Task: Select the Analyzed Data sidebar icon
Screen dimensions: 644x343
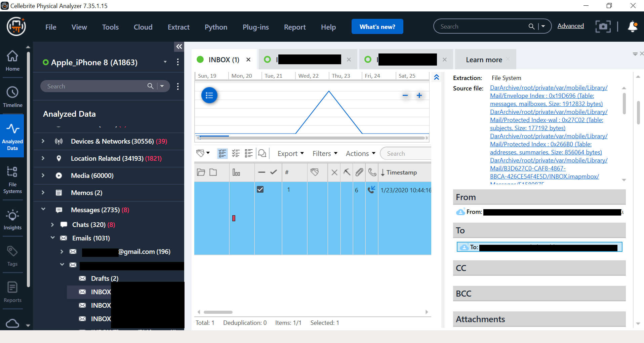Action: 12,136
